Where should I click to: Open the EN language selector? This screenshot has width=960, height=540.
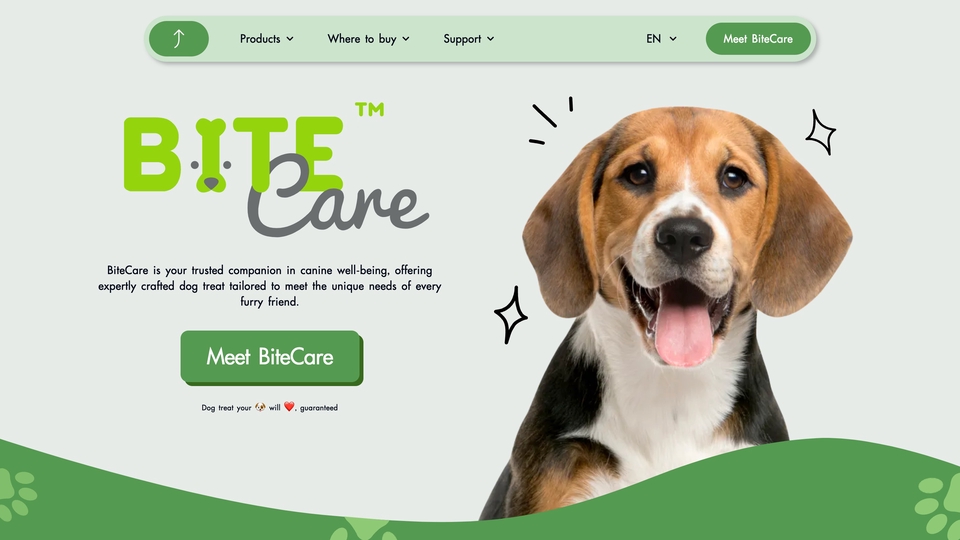click(x=661, y=39)
